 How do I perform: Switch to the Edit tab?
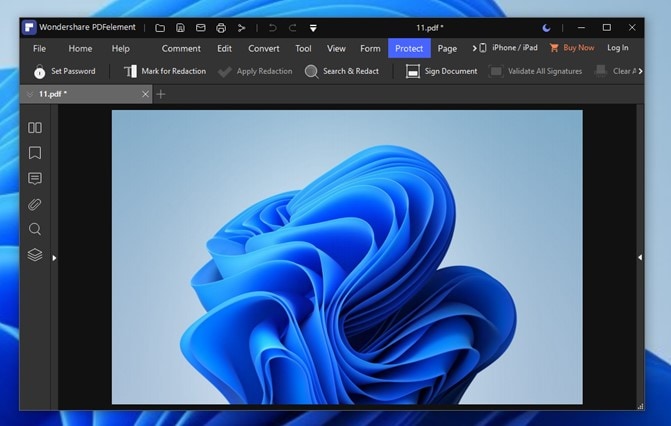click(224, 48)
